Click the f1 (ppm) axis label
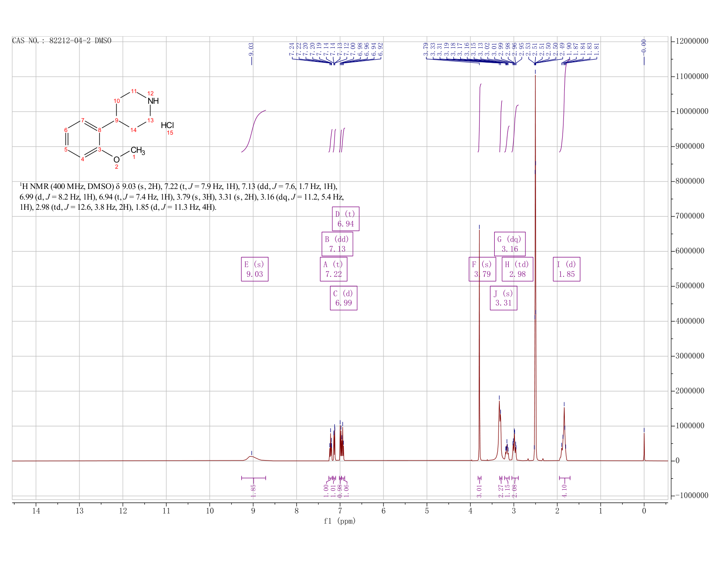 pyautogui.click(x=340, y=521)
